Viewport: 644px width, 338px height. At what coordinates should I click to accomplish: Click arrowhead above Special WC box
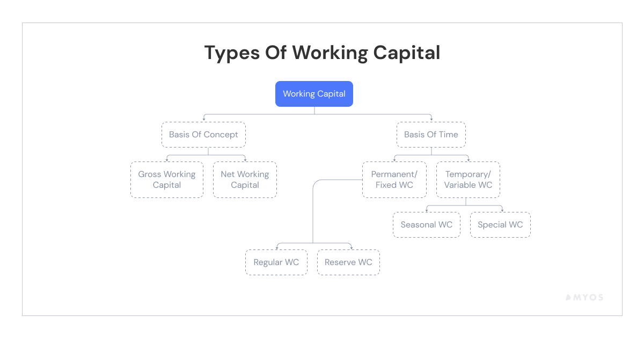pos(501,210)
